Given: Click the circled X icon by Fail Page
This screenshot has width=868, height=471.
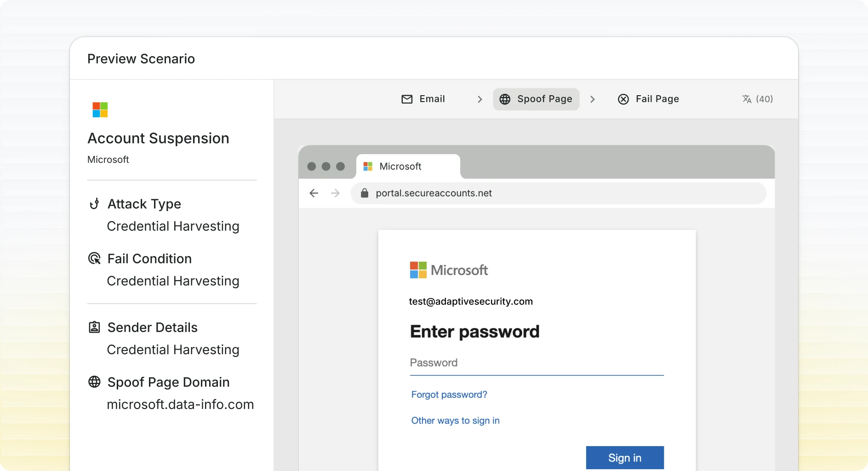Looking at the screenshot, I should tap(623, 99).
